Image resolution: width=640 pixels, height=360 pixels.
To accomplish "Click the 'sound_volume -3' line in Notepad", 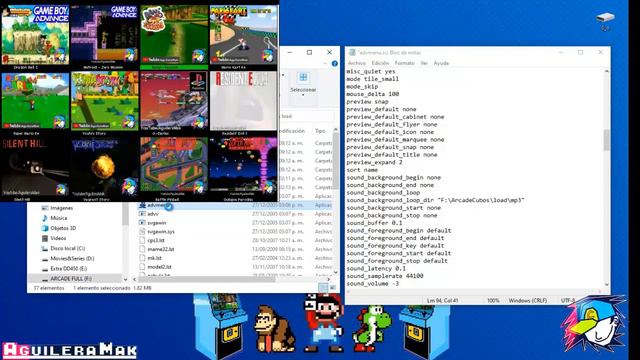I will (x=372, y=284).
